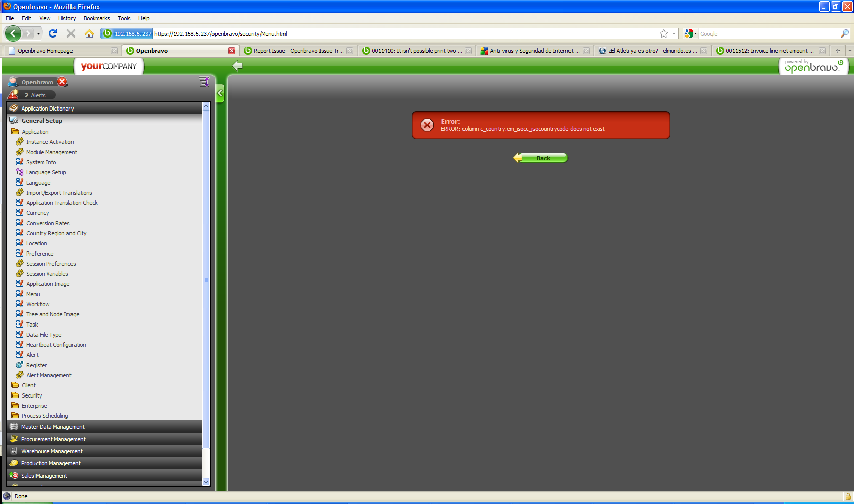Click the Sales Management icon
The width and height of the screenshot is (854, 504).
(14, 475)
